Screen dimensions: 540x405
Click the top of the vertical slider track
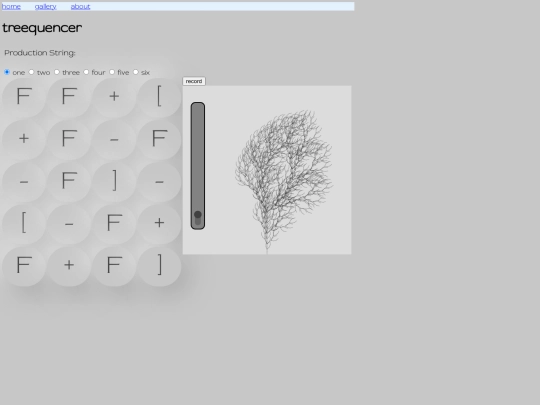tap(198, 107)
